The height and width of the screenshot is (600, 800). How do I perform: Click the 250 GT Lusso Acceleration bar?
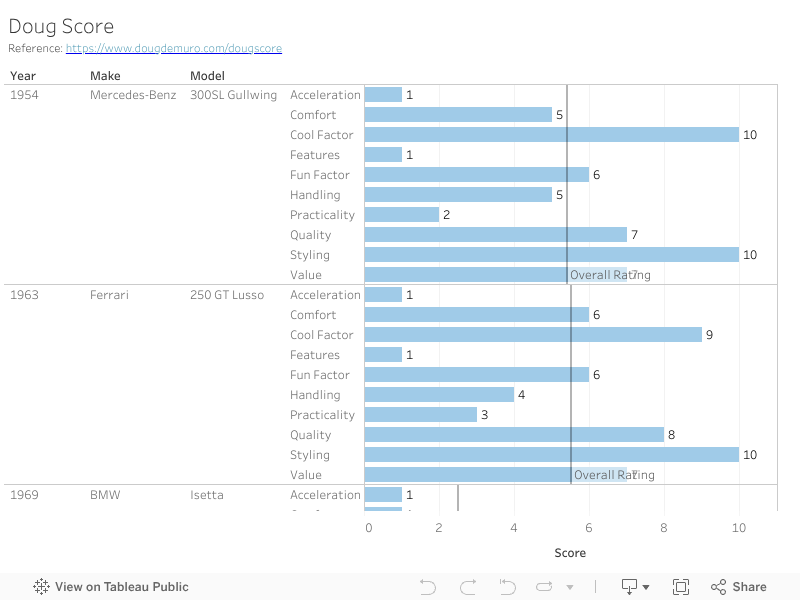[383, 295]
